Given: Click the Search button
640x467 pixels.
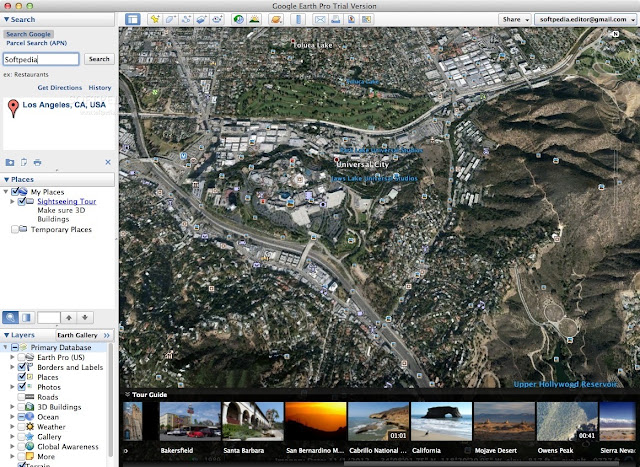Looking at the screenshot, I should [x=99, y=59].
